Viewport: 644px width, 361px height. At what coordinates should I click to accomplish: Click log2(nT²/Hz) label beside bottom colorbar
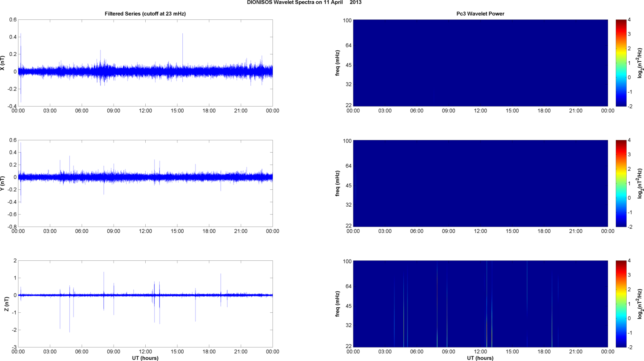click(640, 304)
